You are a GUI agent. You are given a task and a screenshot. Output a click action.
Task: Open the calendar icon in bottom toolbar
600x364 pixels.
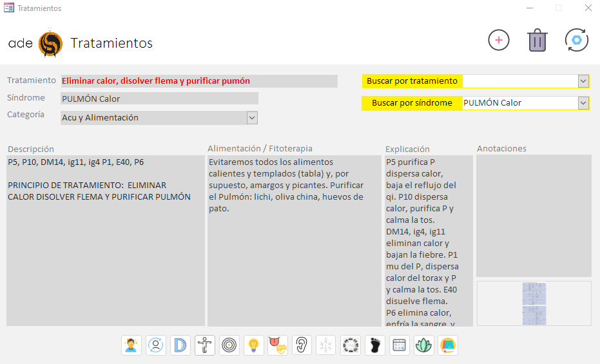pos(400,345)
